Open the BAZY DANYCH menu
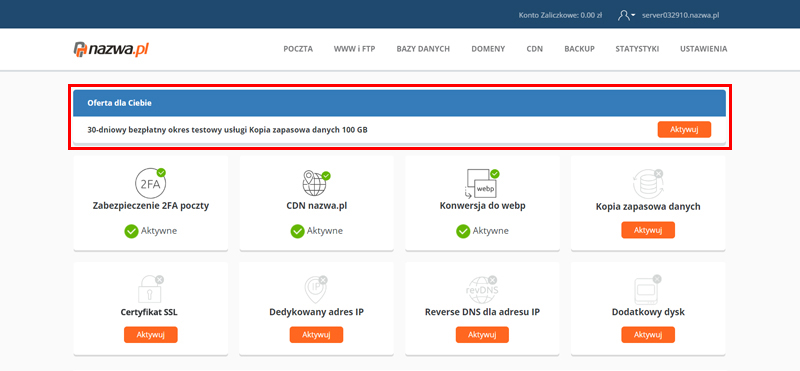 [x=423, y=49]
